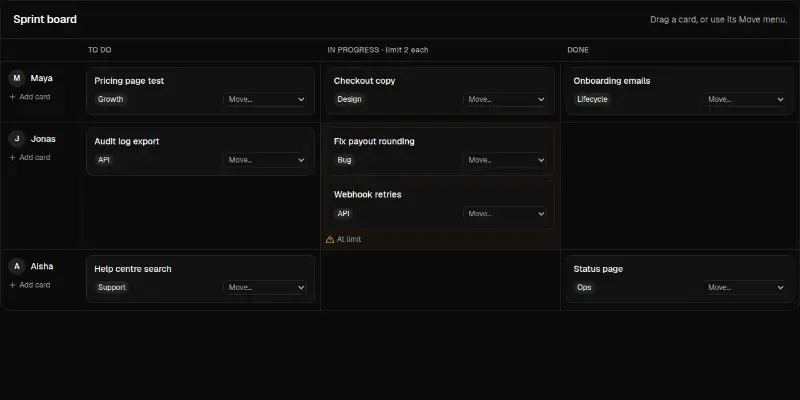Open Move menu on Checkout copy

pos(505,99)
